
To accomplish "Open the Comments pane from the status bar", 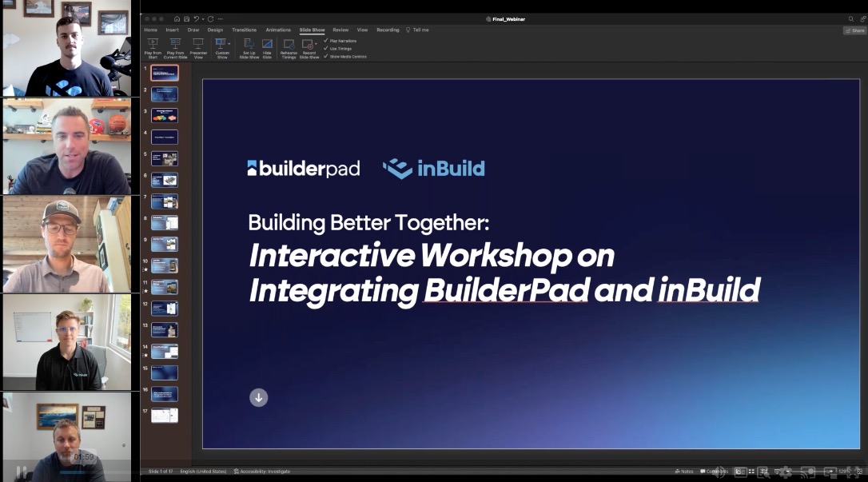I will (x=714, y=471).
